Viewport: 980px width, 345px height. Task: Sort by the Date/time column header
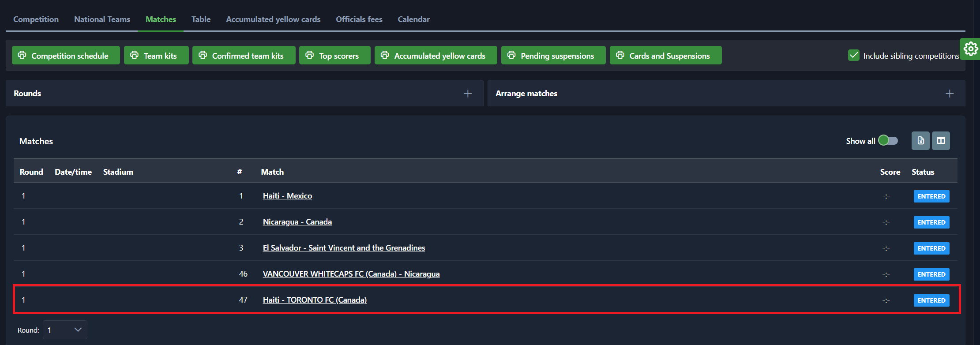tap(73, 172)
